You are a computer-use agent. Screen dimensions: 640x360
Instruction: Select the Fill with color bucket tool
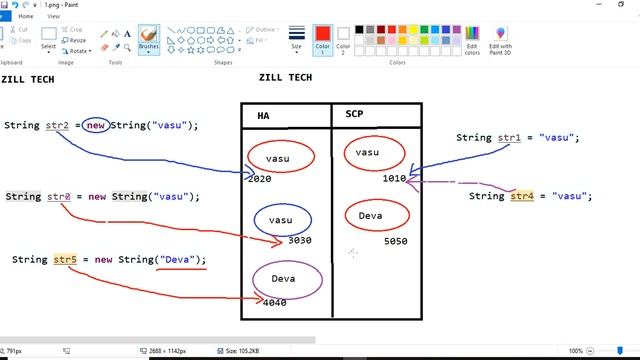[x=116, y=34]
